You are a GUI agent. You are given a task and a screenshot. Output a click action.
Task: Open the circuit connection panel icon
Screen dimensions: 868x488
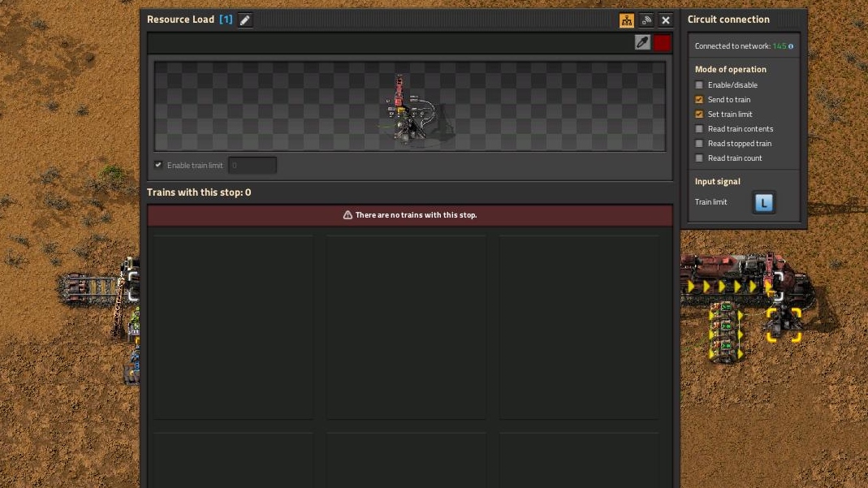click(x=627, y=20)
